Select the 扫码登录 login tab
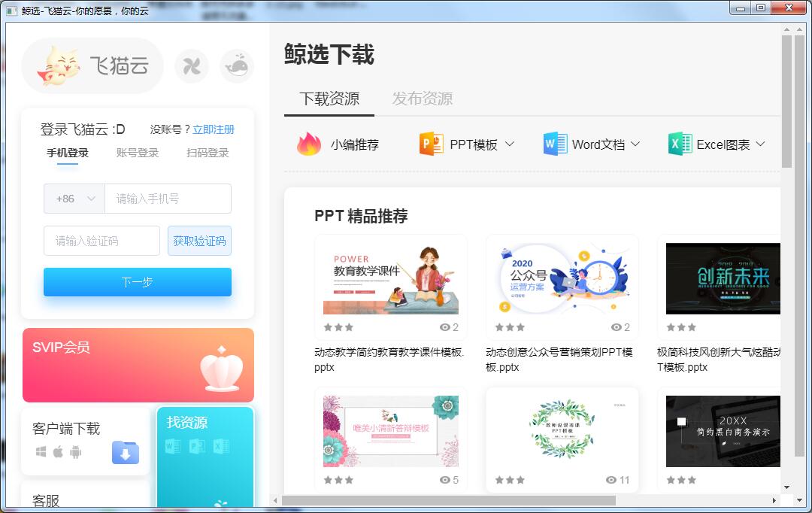 (208, 153)
